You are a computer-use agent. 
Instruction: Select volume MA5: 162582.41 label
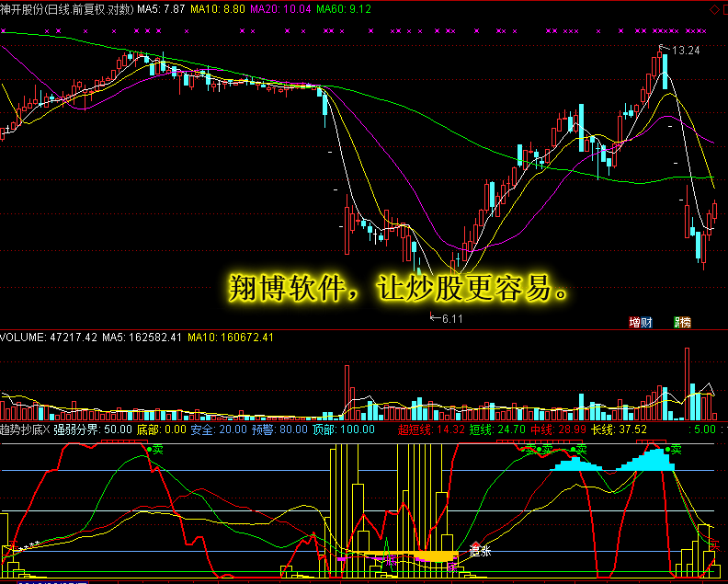pyautogui.click(x=142, y=338)
